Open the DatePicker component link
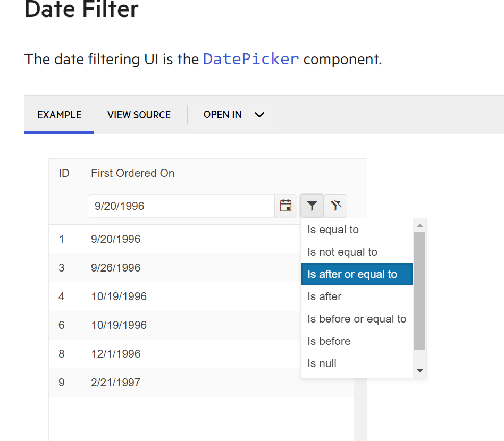The height and width of the screenshot is (441, 504). pyautogui.click(x=250, y=59)
